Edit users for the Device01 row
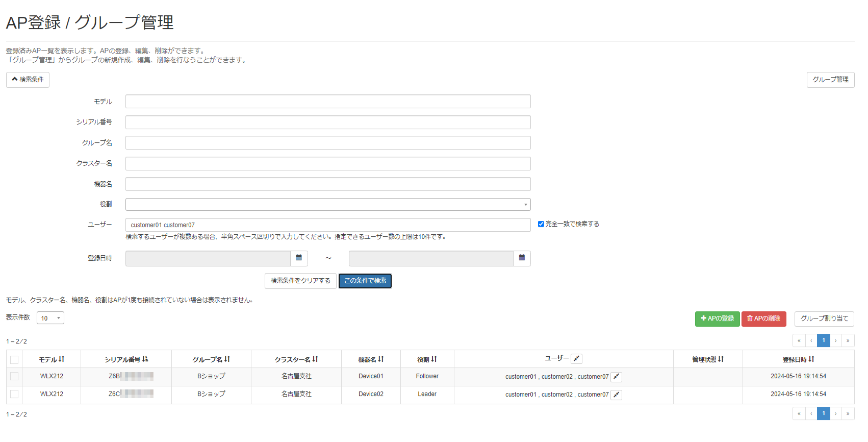This screenshot has width=868, height=442. point(616,377)
